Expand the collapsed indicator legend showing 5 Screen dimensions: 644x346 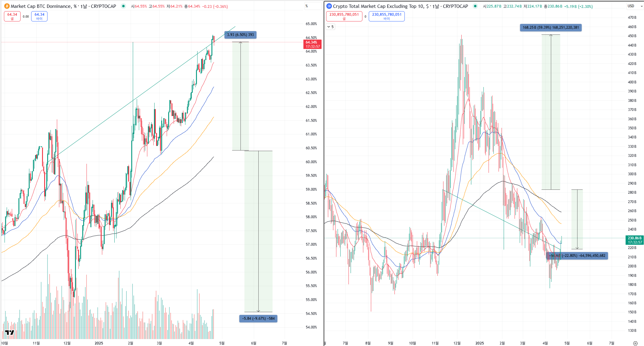pos(330,27)
